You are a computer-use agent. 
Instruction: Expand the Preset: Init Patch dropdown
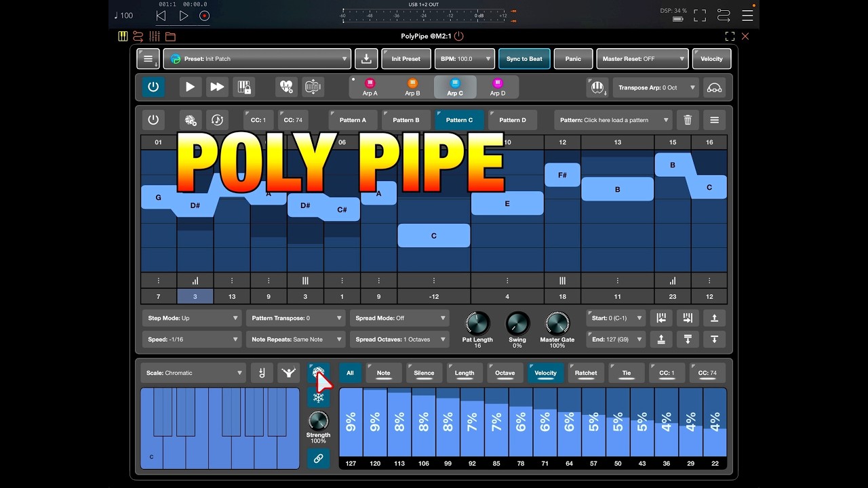257,59
